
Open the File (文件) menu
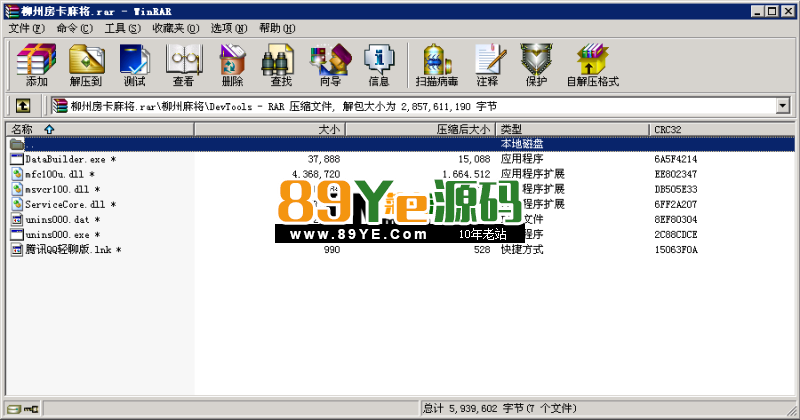[x=27, y=28]
